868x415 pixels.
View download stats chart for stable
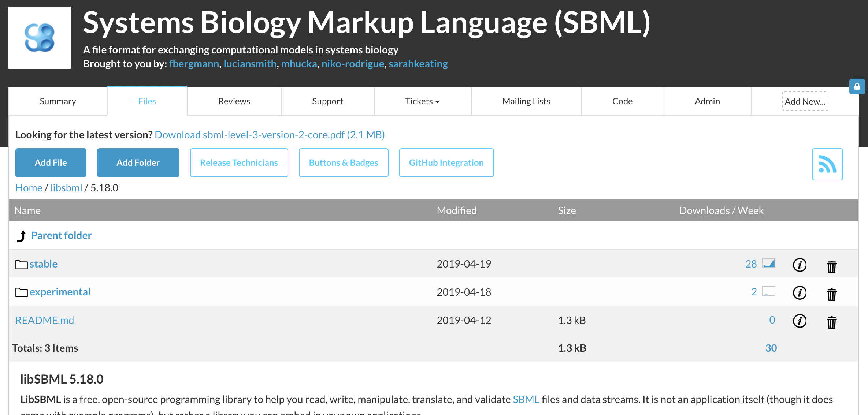[x=768, y=263]
